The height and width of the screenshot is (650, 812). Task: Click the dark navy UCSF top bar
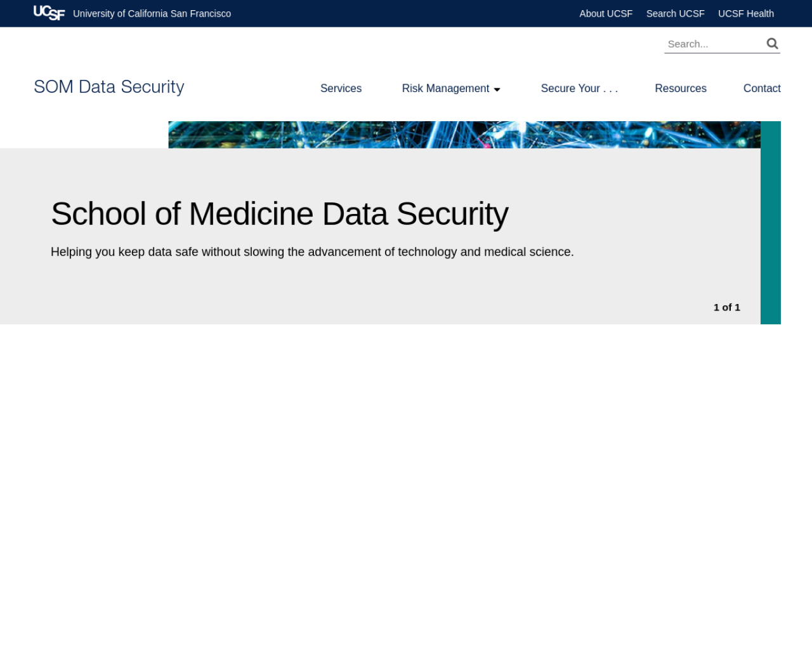406,13
